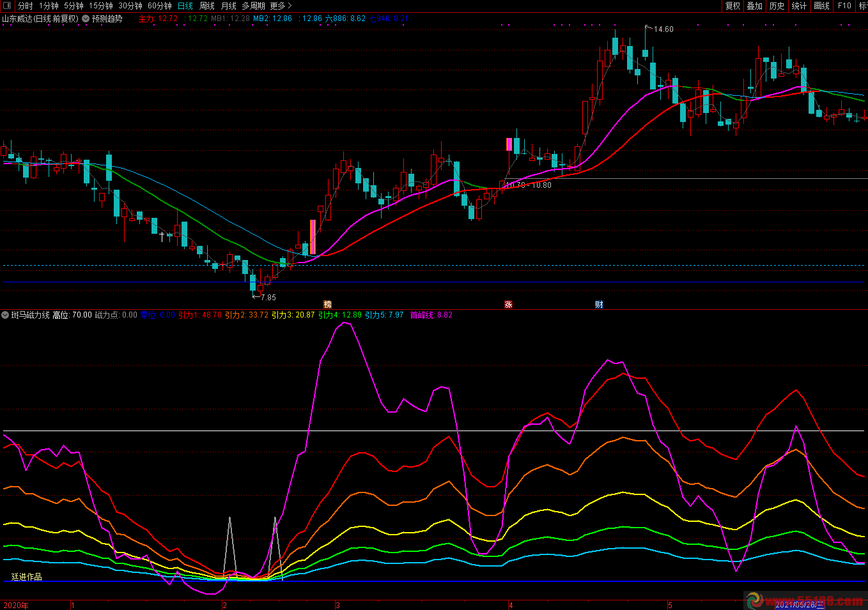This screenshot has width=868, height=610.
Task: Expand the 斑马磁力线 indicator dropdown arrow
Action: 6,315
